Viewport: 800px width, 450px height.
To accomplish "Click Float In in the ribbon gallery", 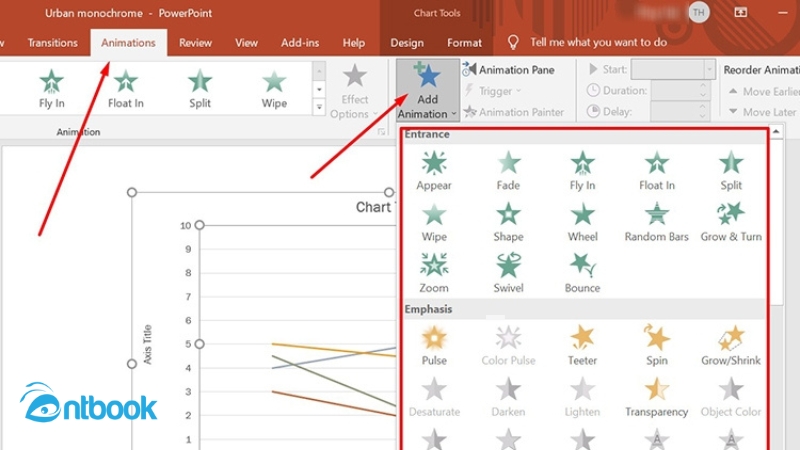I will [x=126, y=89].
